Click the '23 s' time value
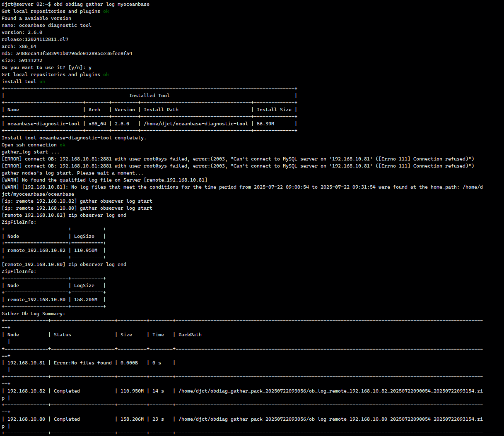The width and height of the screenshot is (504, 436). click(158, 419)
